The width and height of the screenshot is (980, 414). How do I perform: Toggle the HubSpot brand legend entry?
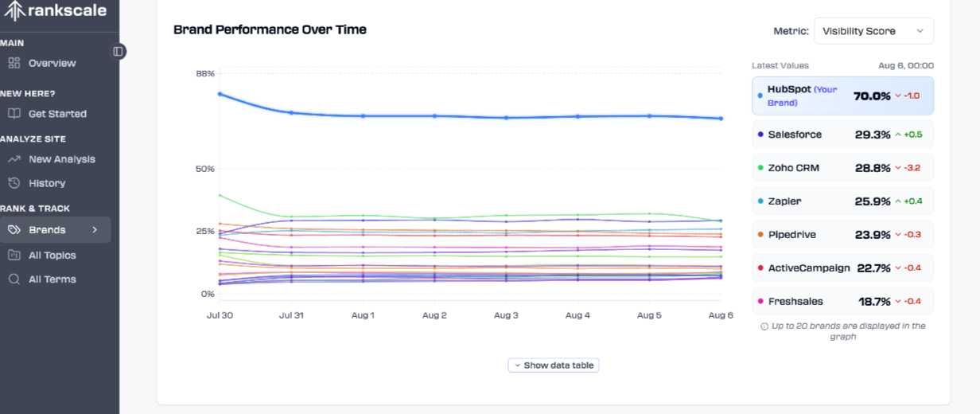(x=842, y=96)
